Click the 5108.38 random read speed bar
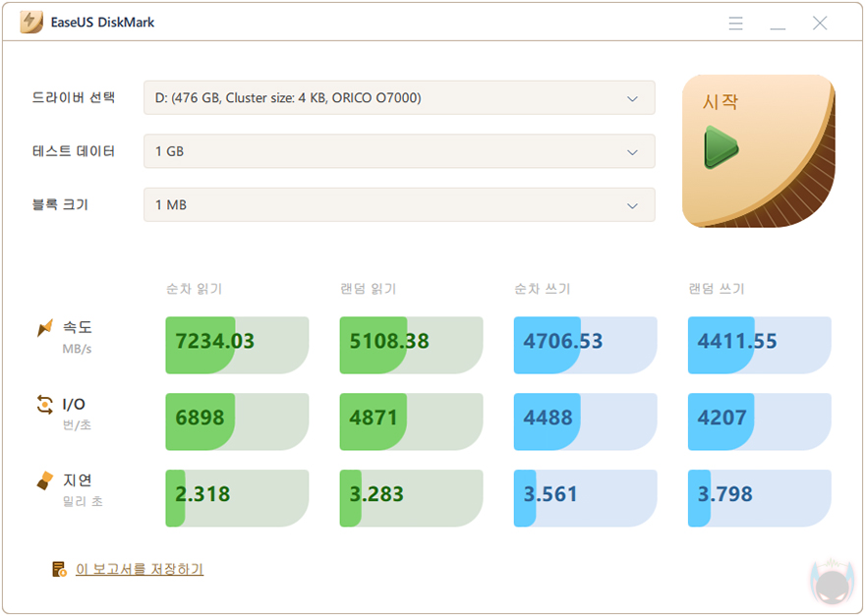Screen dimensions: 865x616 412,345
